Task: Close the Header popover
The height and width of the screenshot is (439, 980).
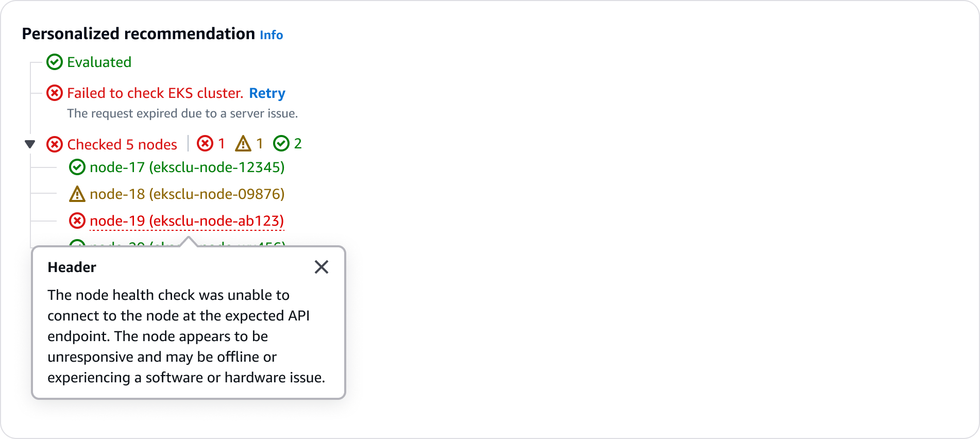Action: (322, 267)
